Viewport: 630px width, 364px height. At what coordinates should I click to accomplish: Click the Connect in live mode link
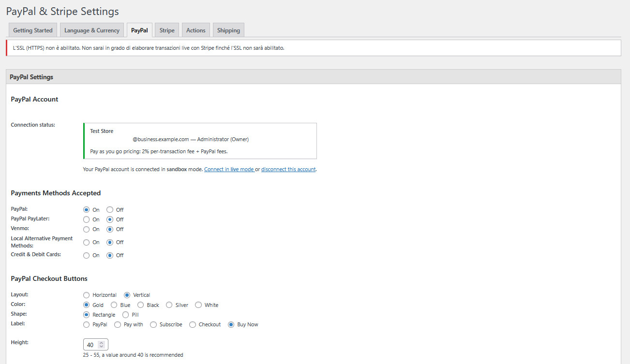[x=229, y=169]
